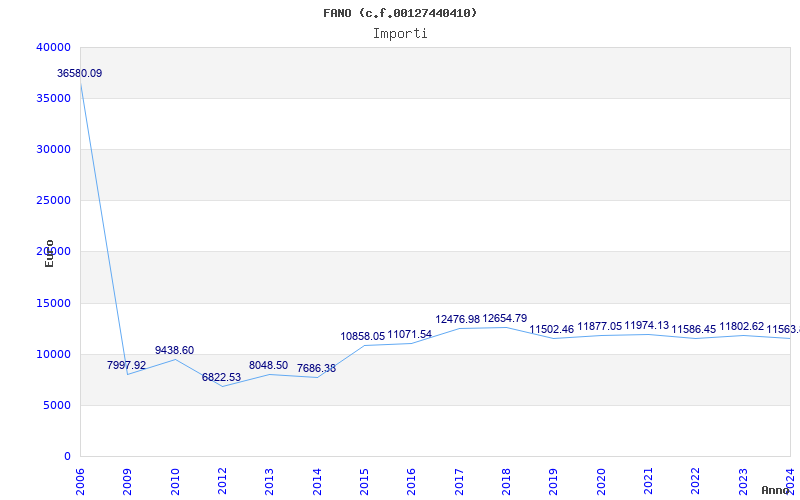The image size is (800, 500).
Task: Click the 2015 x-axis year label
Action: pyautogui.click(x=364, y=481)
